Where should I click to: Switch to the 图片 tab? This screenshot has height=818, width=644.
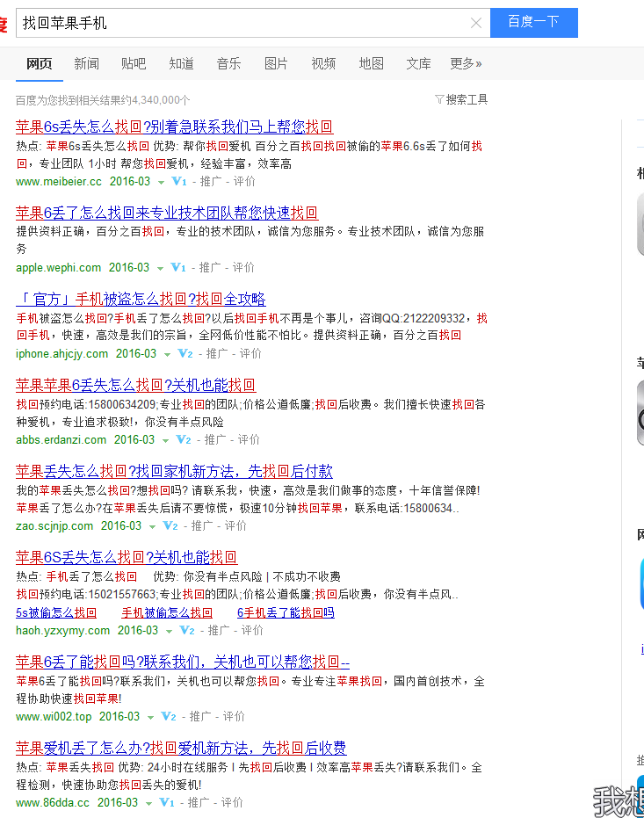277,63
